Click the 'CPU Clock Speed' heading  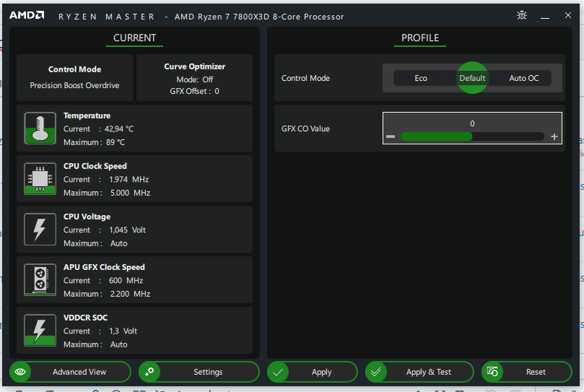(x=95, y=166)
